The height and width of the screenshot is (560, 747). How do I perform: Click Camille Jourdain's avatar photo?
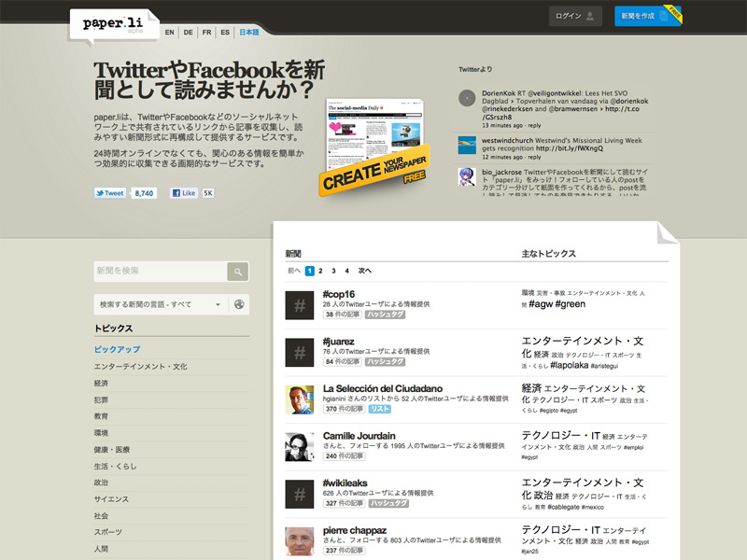[x=299, y=447]
